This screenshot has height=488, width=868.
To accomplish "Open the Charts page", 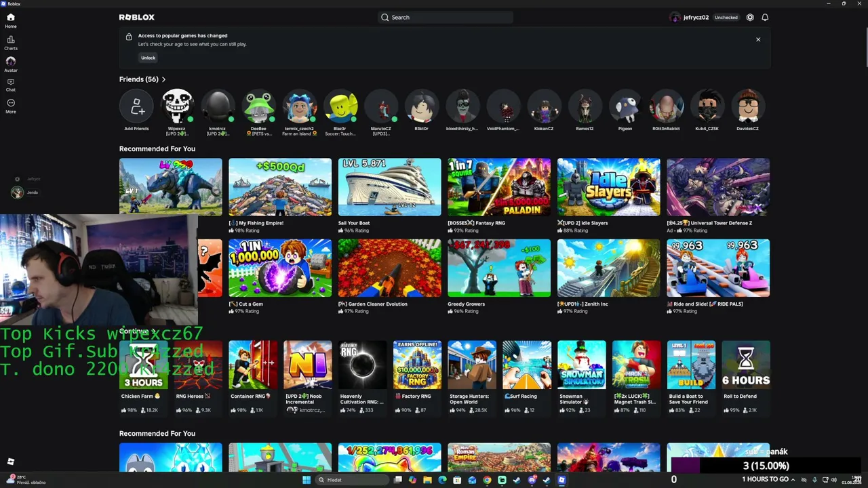I will (x=11, y=43).
